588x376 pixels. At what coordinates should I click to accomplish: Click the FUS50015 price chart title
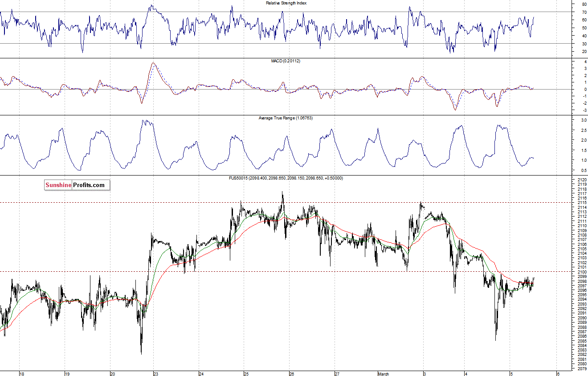(286, 178)
